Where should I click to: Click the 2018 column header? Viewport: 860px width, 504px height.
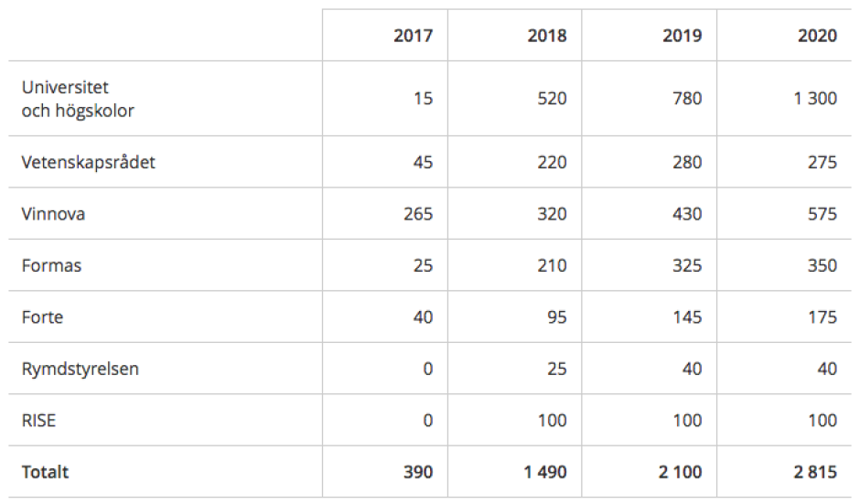pos(547,36)
